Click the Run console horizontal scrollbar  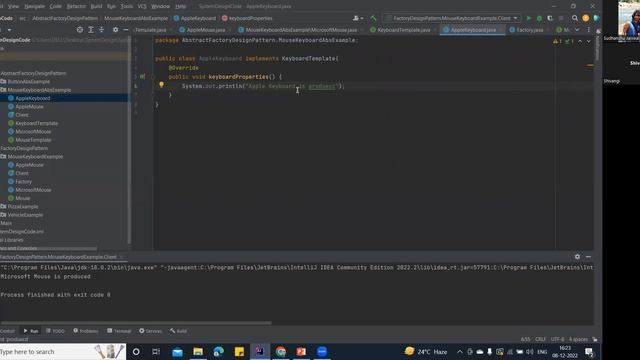136,323
